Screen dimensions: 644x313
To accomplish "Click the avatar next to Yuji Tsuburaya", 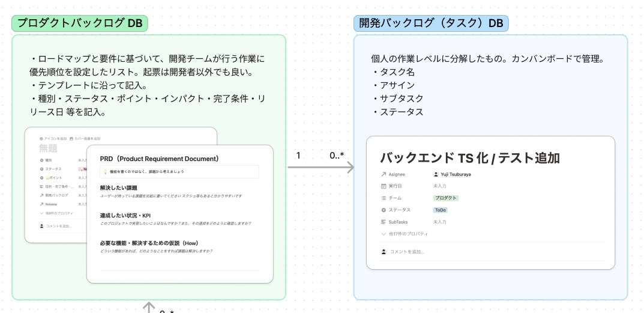I will 436,174.
